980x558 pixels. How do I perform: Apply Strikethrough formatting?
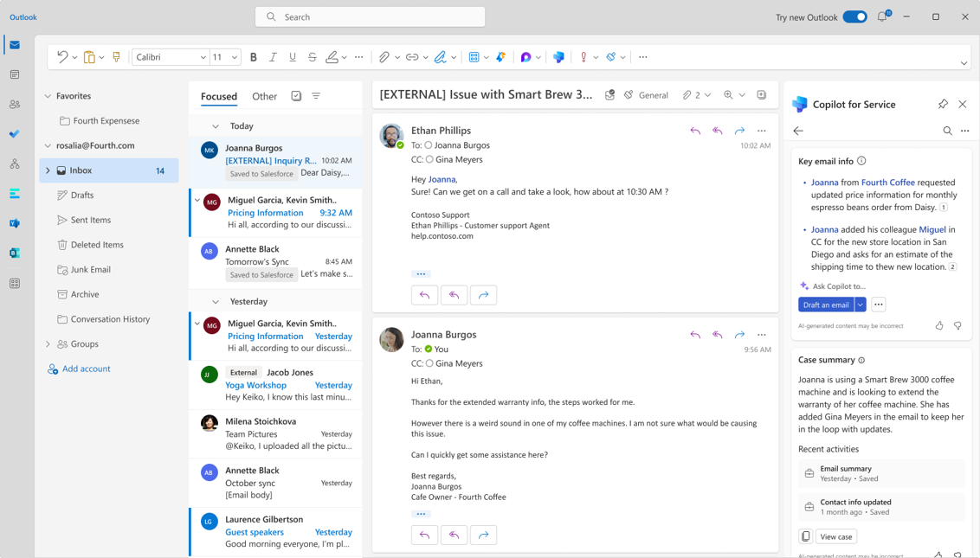pos(312,57)
